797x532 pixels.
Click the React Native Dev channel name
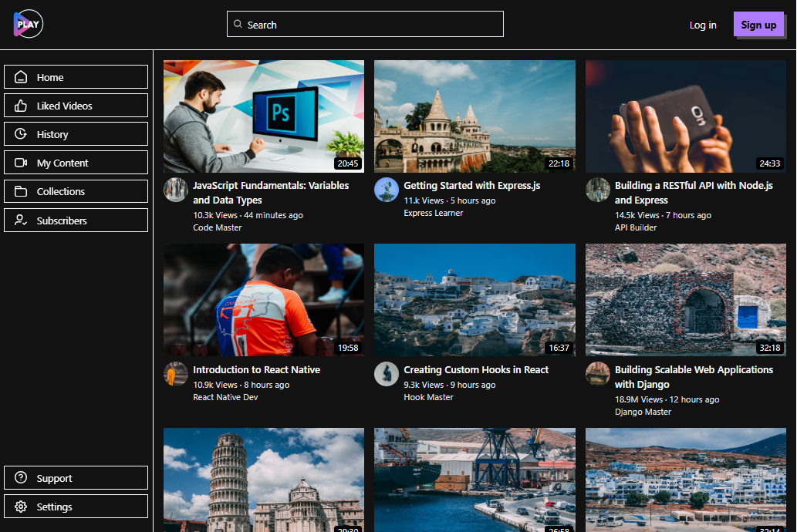click(x=225, y=397)
